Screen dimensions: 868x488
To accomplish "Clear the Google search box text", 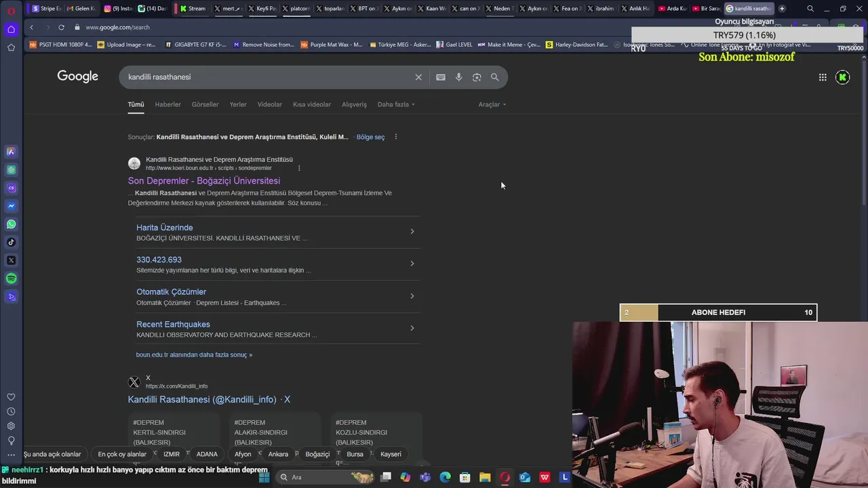I will tap(418, 77).
